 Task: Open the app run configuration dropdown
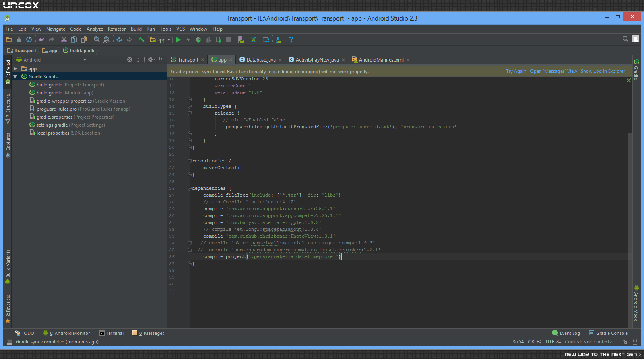click(160, 39)
